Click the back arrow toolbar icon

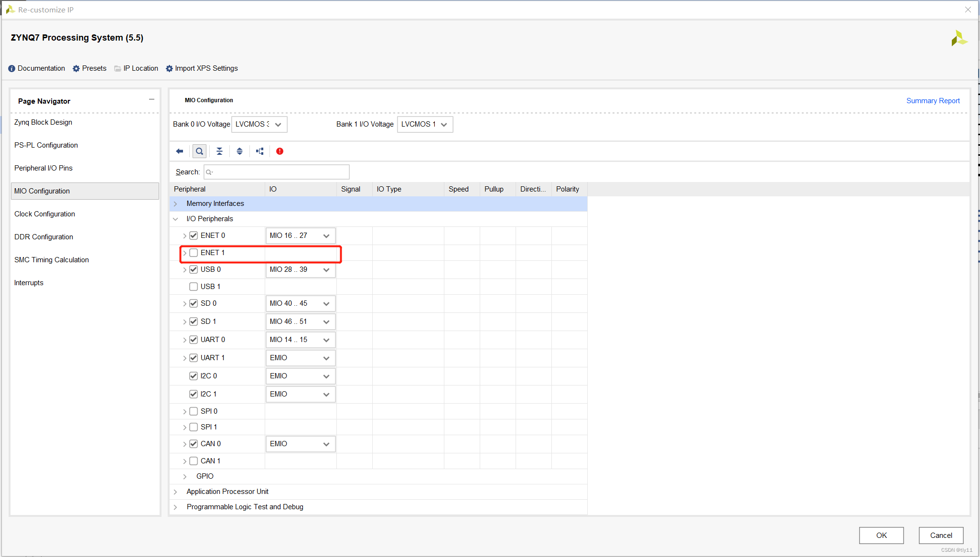[x=180, y=151]
